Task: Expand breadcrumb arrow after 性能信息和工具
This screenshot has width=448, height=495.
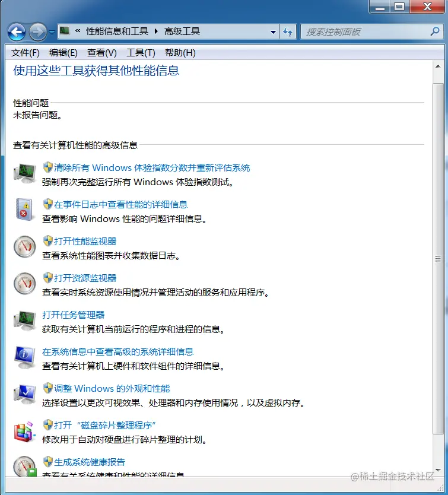Action: 156,31
